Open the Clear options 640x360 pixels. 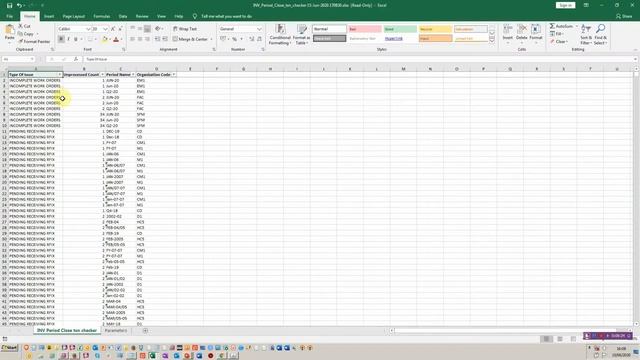[x=559, y=42]
